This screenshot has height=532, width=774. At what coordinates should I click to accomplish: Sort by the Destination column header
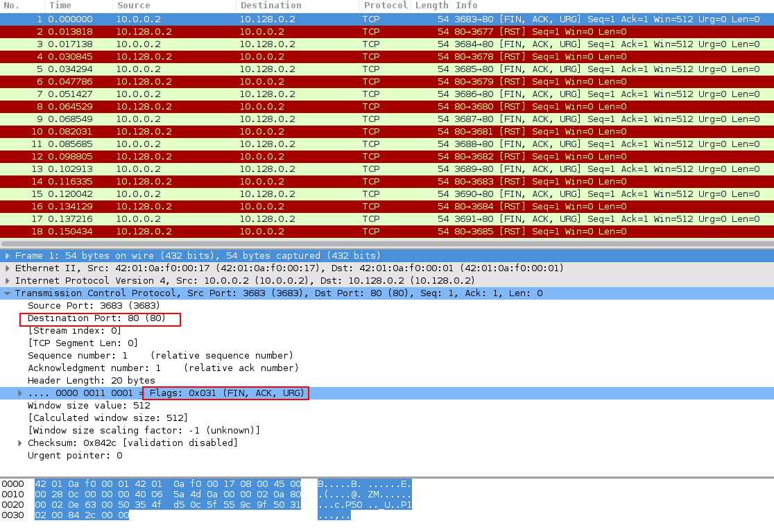coord(298,6)
